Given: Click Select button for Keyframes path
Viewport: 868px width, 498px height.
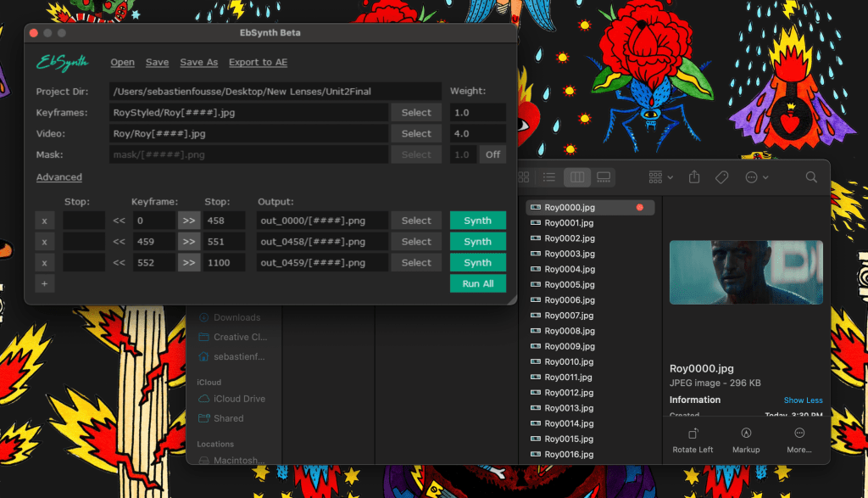Looking at the screenshot, I should point(416,112).
